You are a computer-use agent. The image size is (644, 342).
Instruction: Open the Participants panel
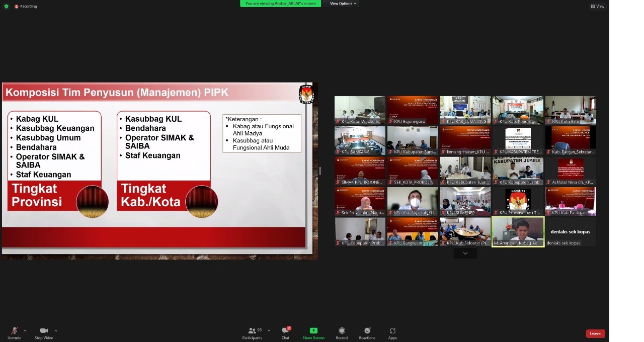[x=253, y=332]
